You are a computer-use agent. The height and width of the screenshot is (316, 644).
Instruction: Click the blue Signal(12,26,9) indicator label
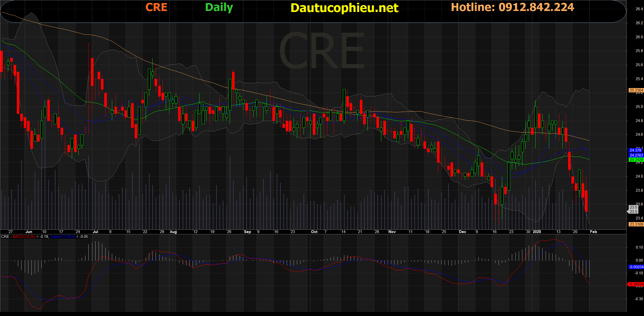point(62,237)
